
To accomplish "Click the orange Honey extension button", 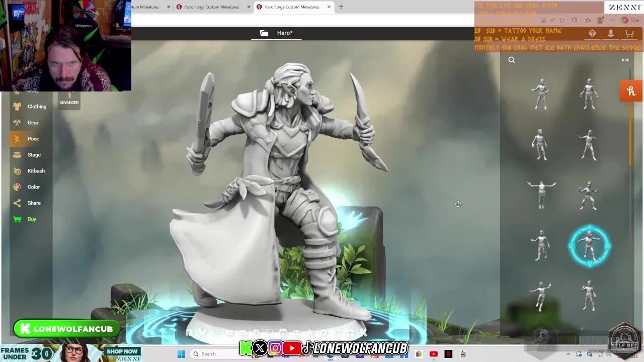I will (631, 92).
